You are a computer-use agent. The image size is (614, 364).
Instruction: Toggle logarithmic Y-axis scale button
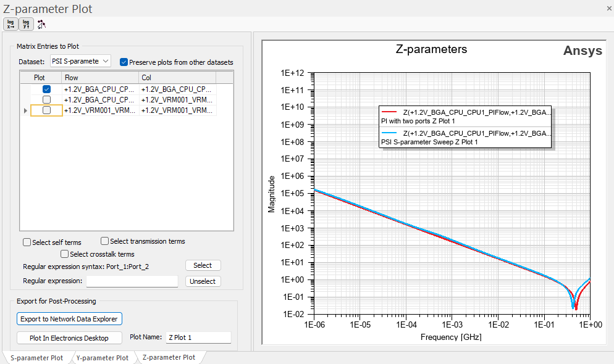pos(26,24)
